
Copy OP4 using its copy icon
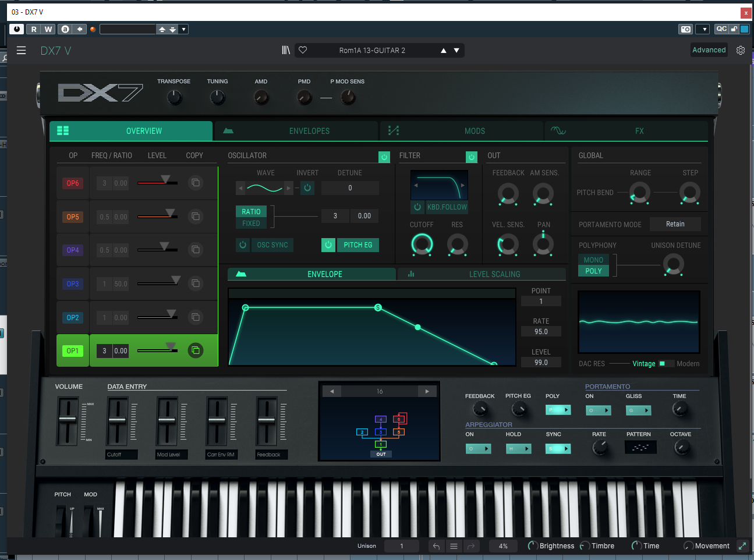click(196, 250)
